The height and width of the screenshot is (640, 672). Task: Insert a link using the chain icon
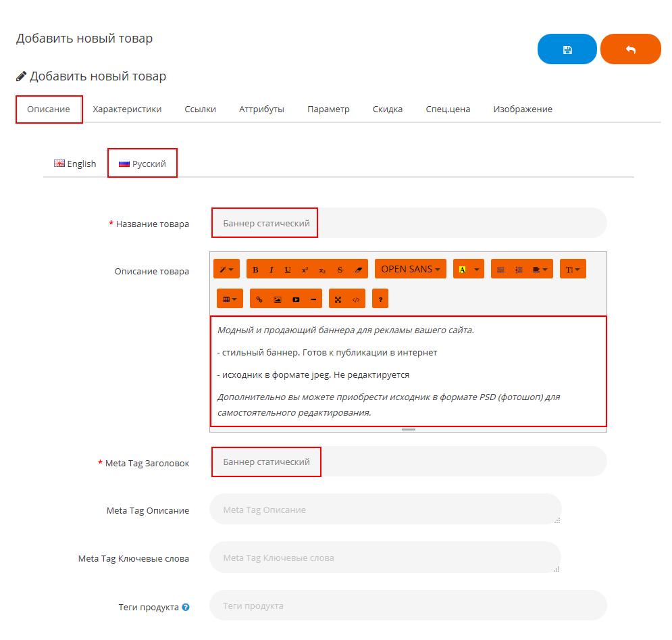[x=259, y=299]
